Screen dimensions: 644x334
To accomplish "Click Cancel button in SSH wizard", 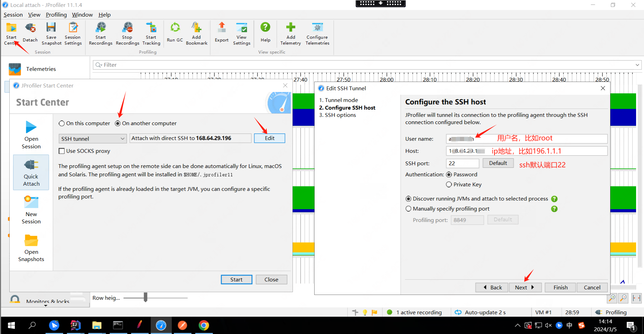I will pyautogui.click(x=592, y=288).
